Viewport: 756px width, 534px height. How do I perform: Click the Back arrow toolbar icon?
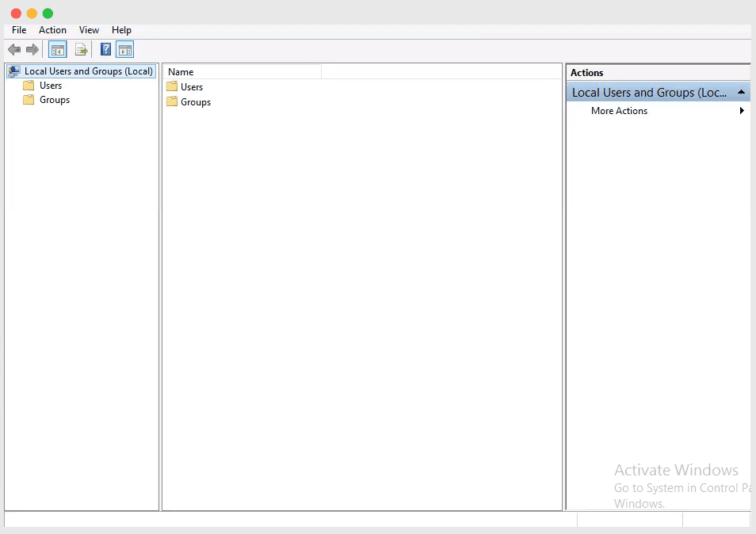(14, 49)
